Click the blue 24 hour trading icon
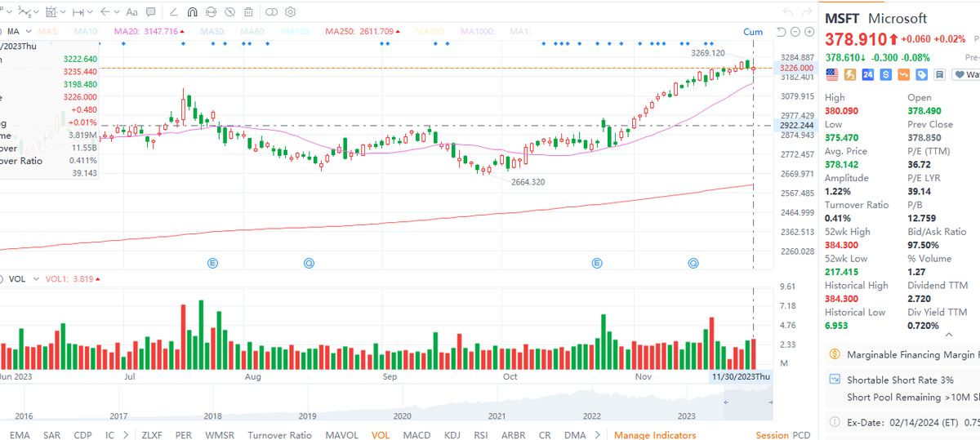Image resolution: width=980 pixels, height=440 pixels. [868, 74]
